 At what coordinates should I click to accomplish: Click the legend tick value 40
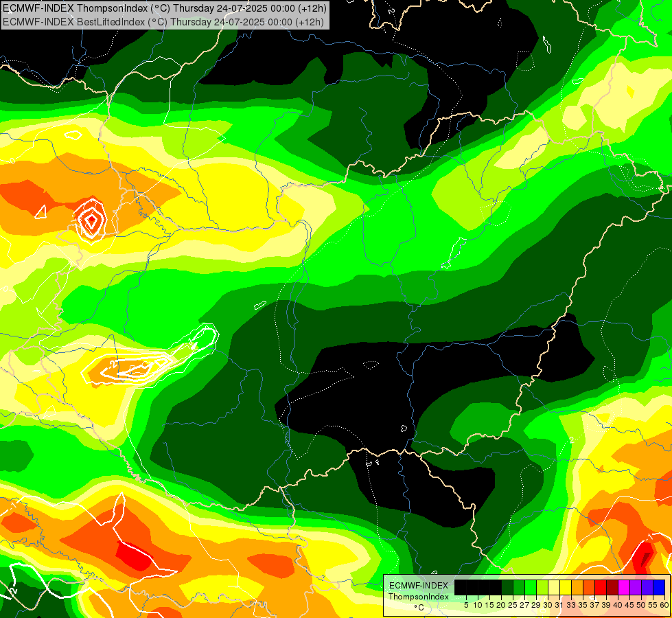coord(618,605)
